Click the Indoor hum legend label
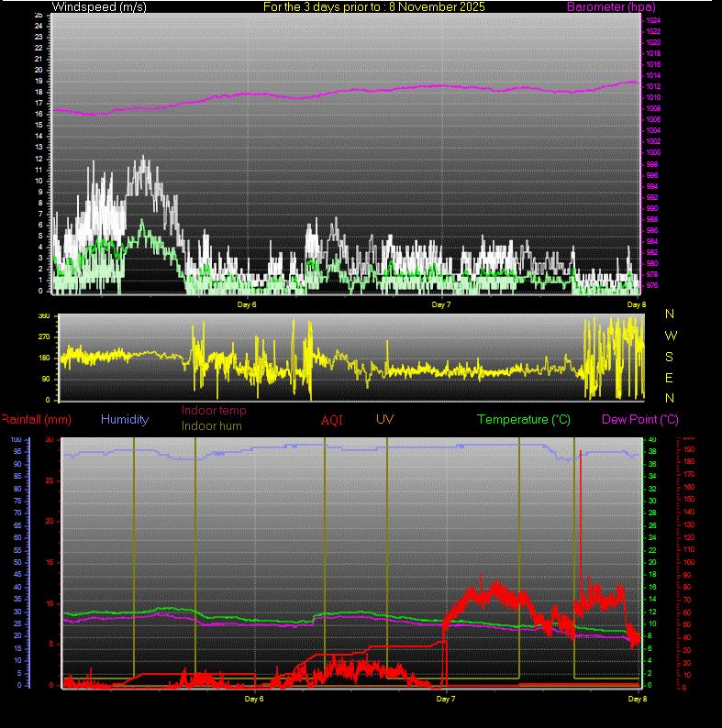Viewport: 722px width, 728px height. pyautogui.click(x=214, y=425)
